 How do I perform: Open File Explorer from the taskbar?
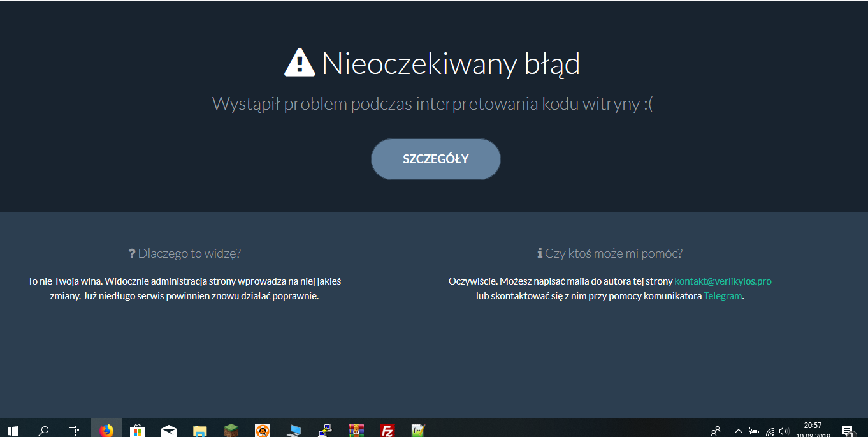click(x=199, y=431)
